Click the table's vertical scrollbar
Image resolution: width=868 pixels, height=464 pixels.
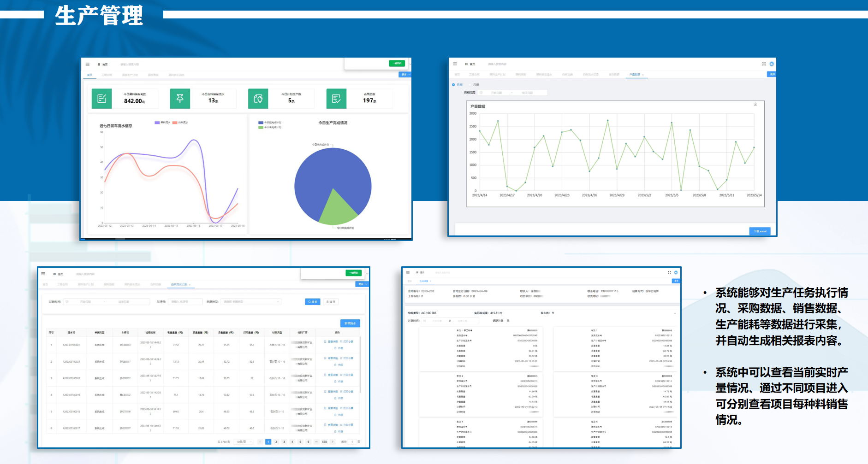[360, 365]
